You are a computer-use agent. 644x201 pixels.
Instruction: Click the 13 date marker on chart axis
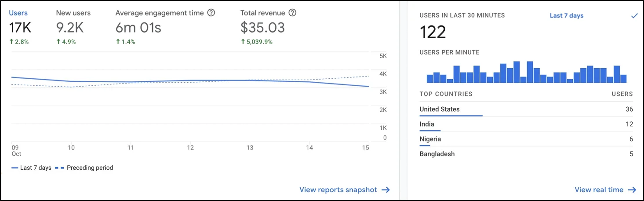[250, 148]
